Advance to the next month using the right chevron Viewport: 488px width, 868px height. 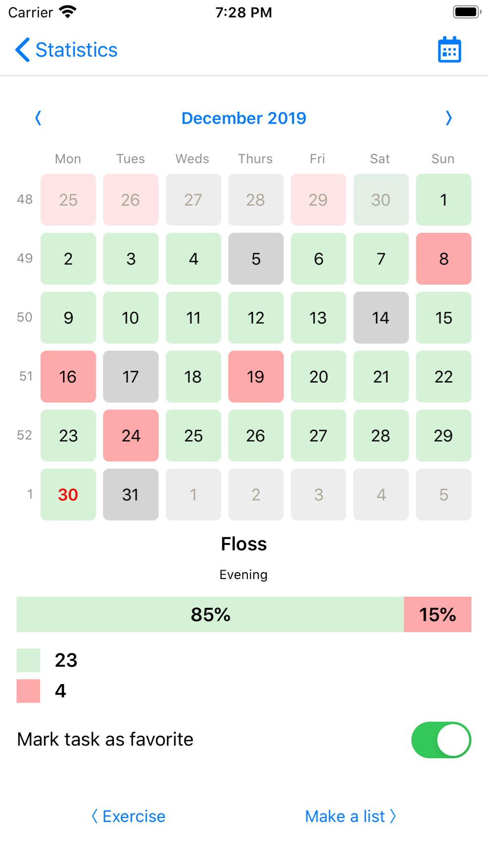tap(449, 118)
